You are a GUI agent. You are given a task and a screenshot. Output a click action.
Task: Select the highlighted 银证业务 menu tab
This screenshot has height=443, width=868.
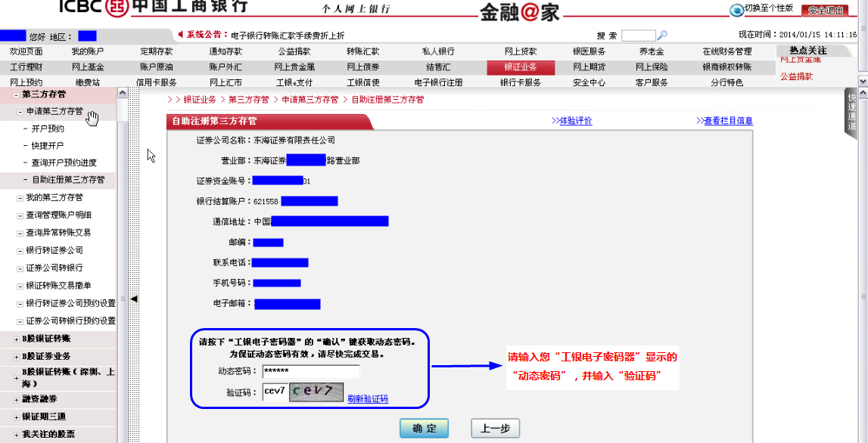point(521,67)
